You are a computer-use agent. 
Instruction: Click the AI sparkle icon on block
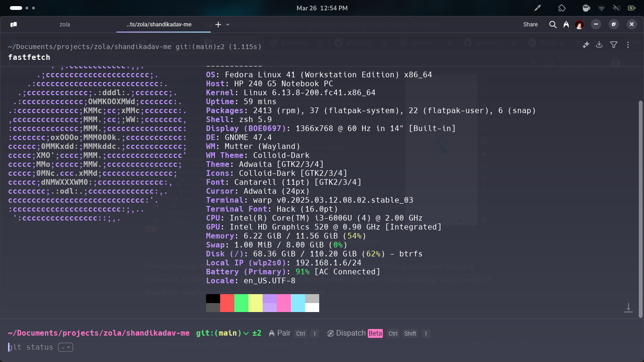point(586,45)
